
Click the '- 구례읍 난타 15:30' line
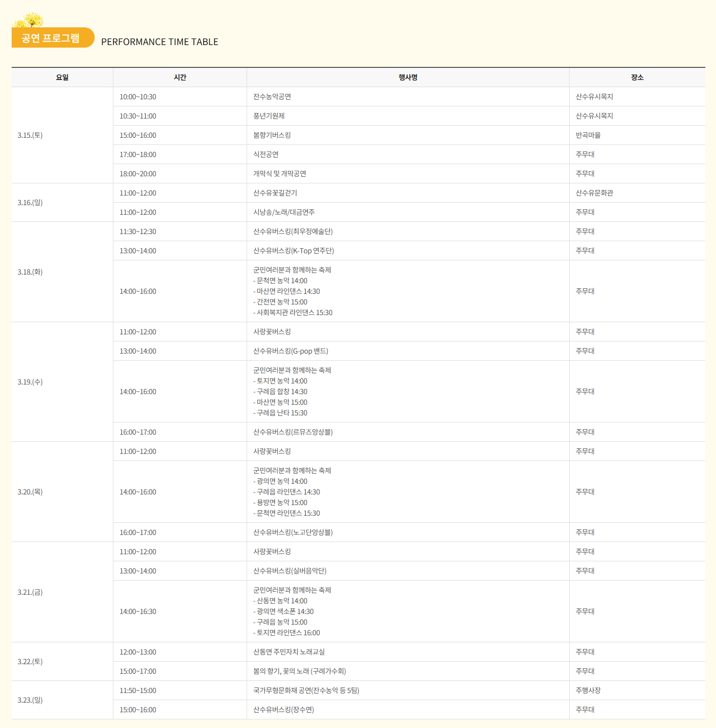point(280,413)
